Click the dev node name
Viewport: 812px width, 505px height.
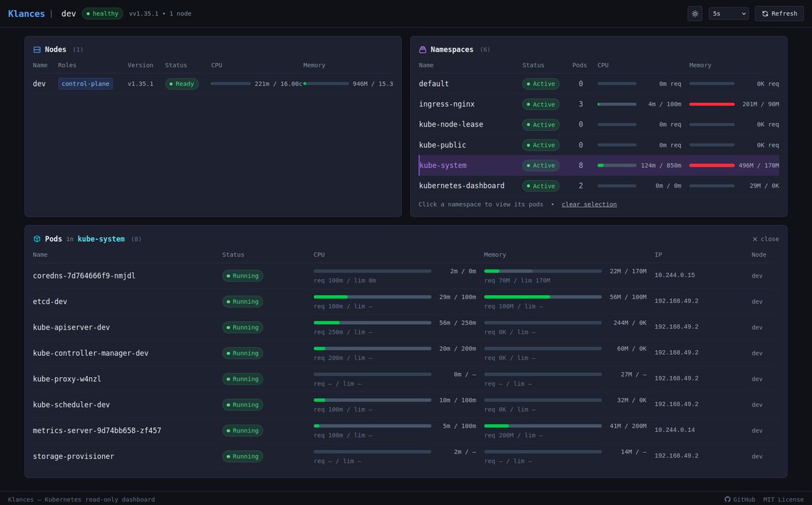pyautogui.click(x=39, y=84)
